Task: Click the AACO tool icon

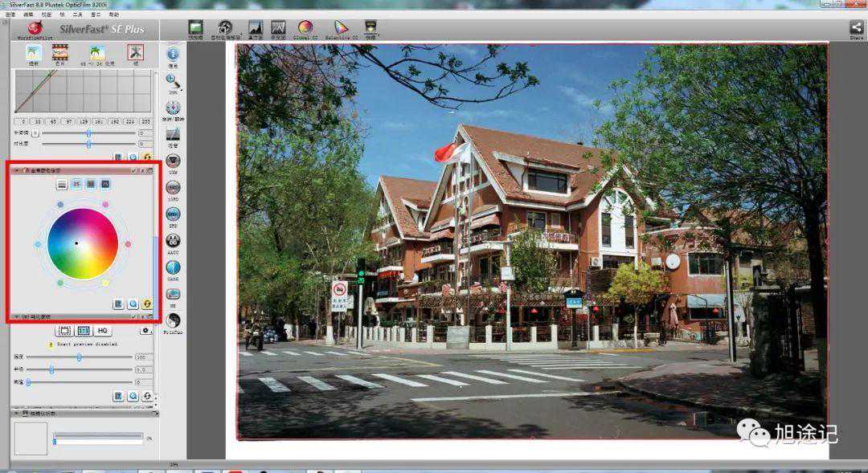Action: point(173,242)
